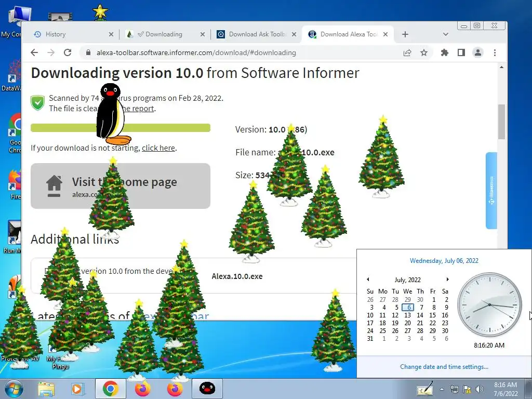Click the second Firefox taskbar icon
The width and height of the screenshot is (532, 399).
tap(175, 389)
